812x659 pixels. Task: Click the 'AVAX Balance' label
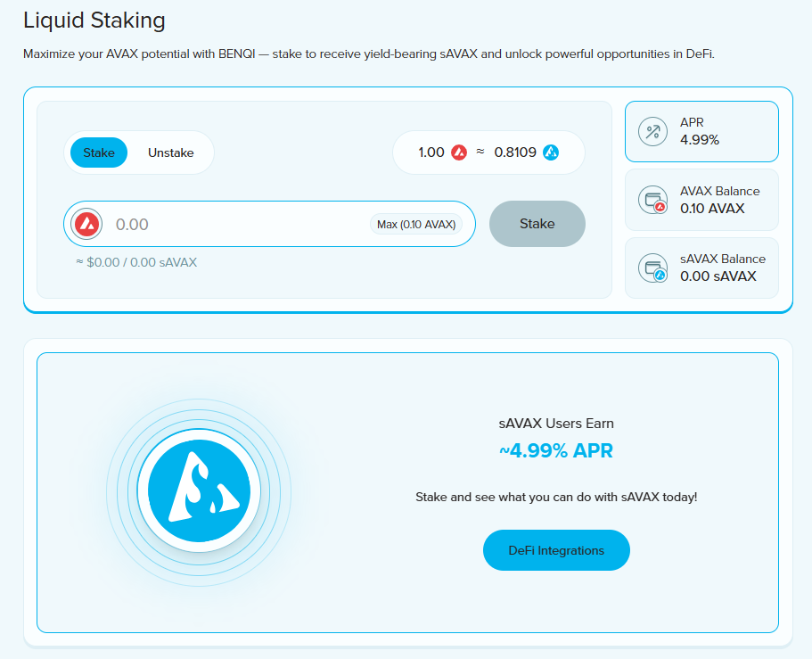point(720,191)
